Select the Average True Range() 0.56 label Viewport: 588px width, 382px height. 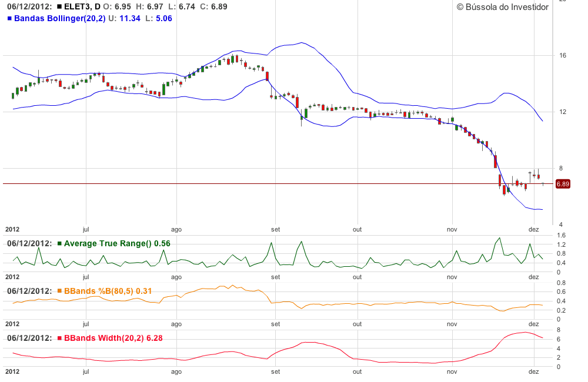(x=117, y=244)
